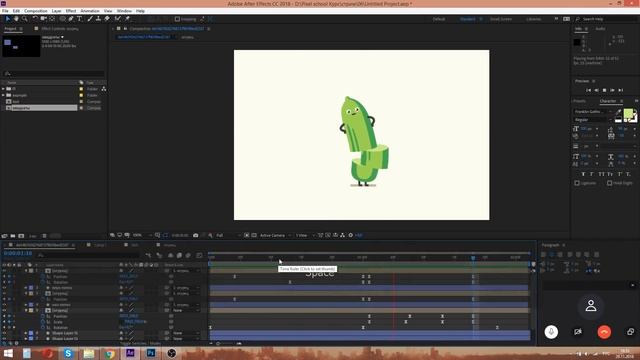
Task: Toggle the Hindi Digits checkbox
Action: click(609, 183)
